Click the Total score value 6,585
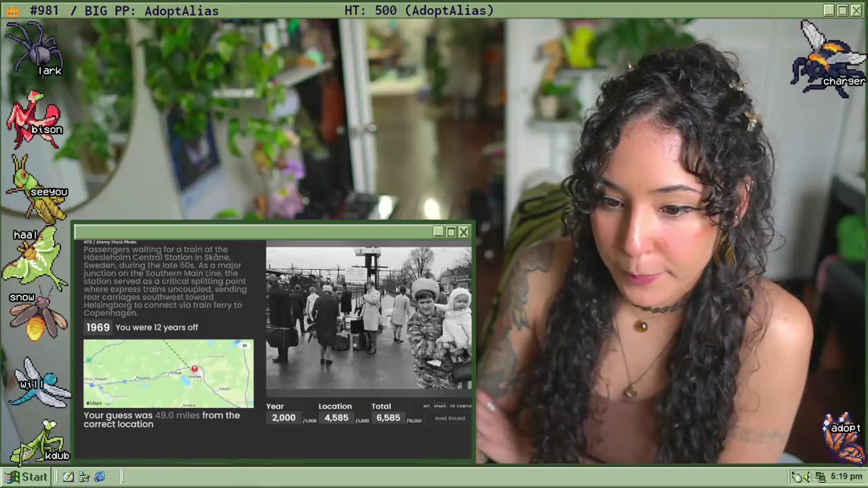 pyautogui.click(x=388, y=418)
